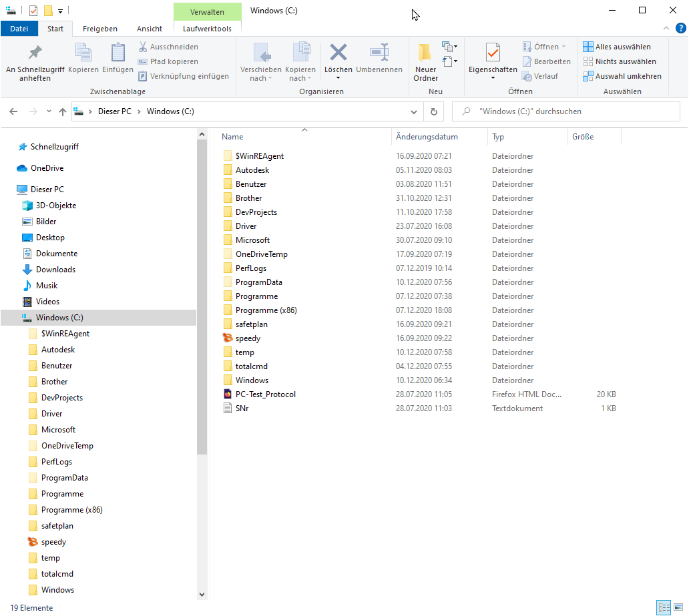This screenshot has height=616, width=689.
Task: Switch to large icons view toggle
Action: coord(678,607)
